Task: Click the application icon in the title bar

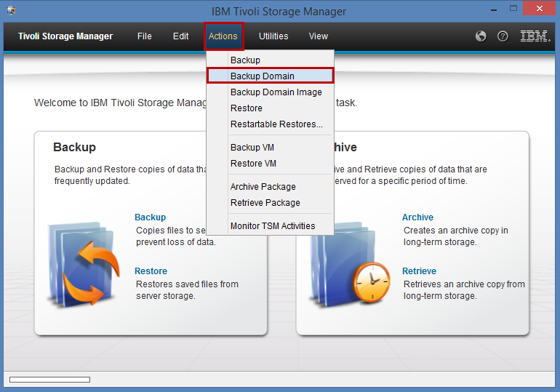Action: tap(11, 10)
